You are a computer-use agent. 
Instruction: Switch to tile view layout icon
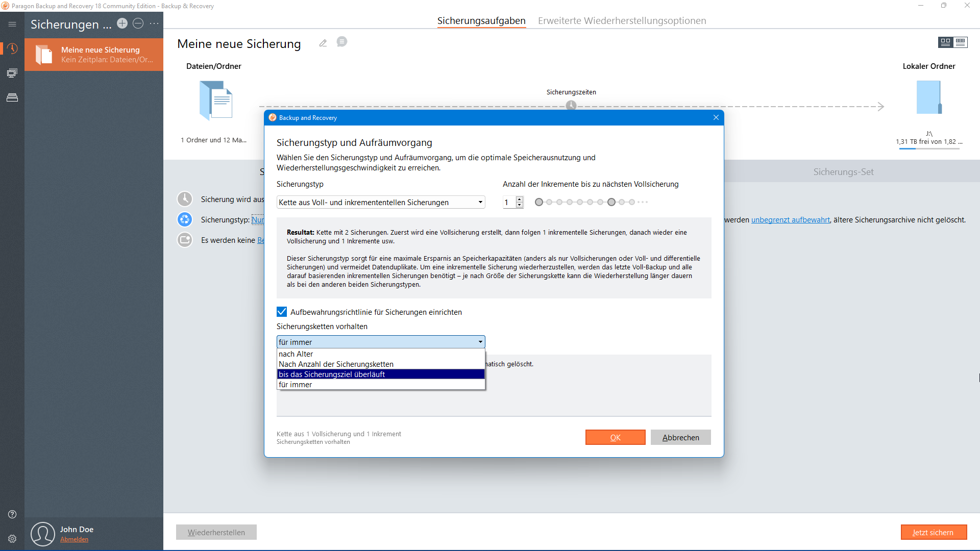click(945, 42)
